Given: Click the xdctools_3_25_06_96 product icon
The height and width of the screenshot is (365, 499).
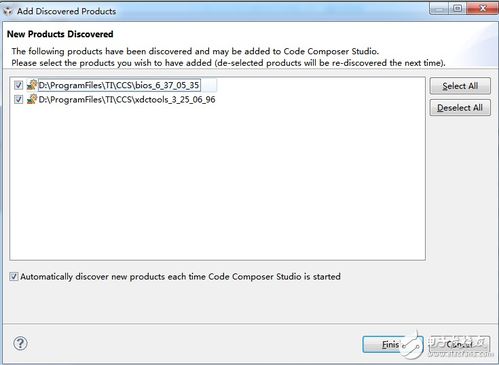Looking at the screenshot, I should pyautogui.click(x=32, y=99).
